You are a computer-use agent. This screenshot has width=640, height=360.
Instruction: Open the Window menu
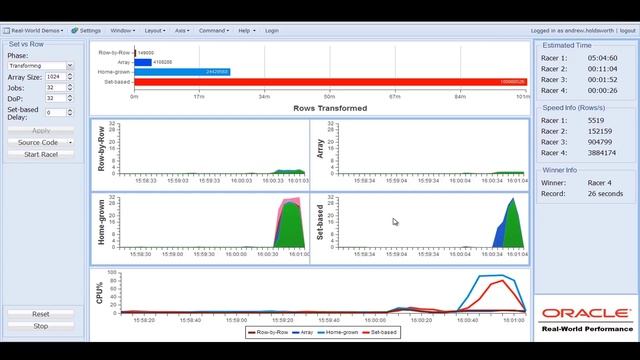tap(122, 31)
